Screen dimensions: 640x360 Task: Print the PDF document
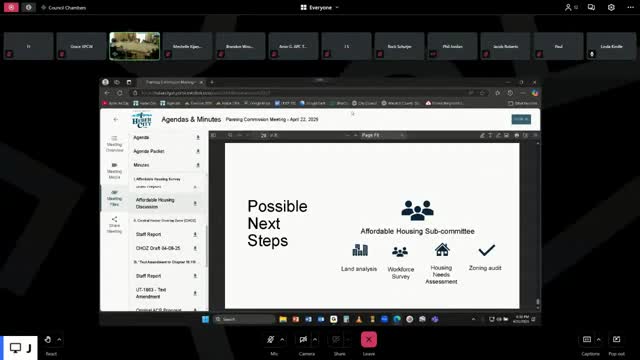pos(516,135)
